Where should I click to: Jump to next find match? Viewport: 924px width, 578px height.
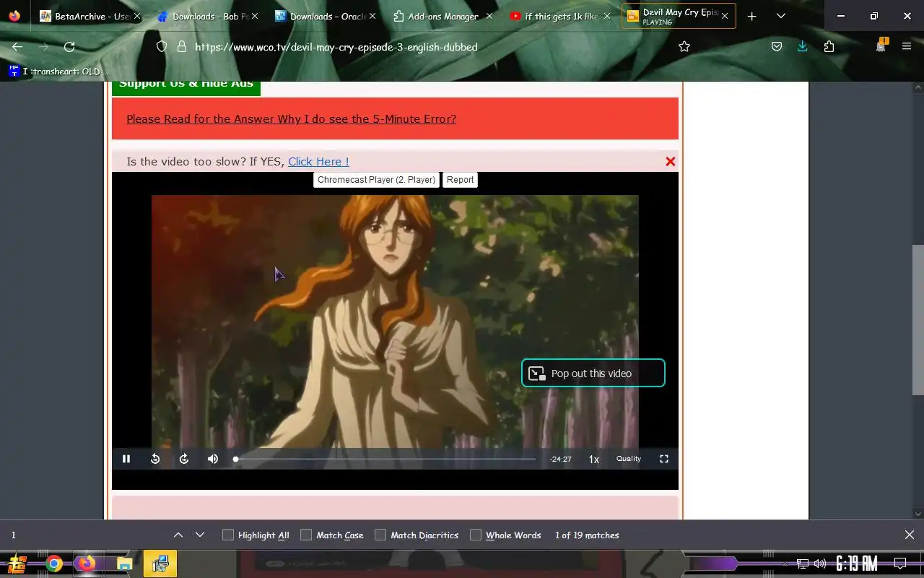(200, 535)
